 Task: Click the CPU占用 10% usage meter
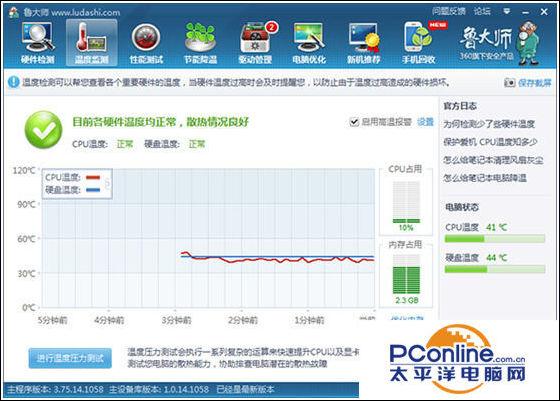pos(406,202)
